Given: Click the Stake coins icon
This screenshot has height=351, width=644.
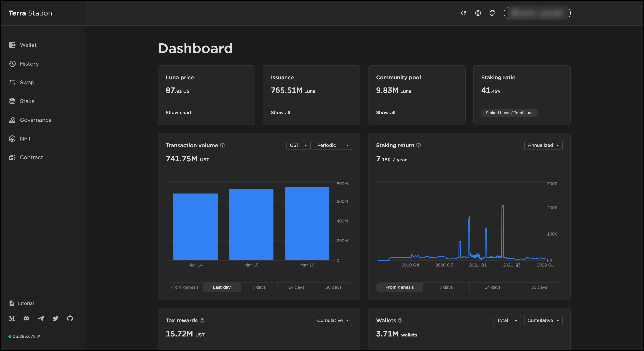Looking at the screenshot, I should (12, 101).
